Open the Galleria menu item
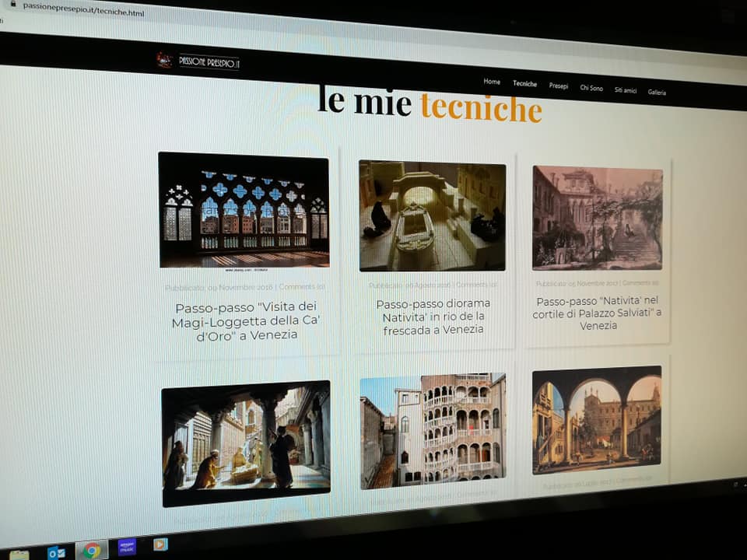The image size is (747, 560). pyautogui.click(x=657, y=93)
